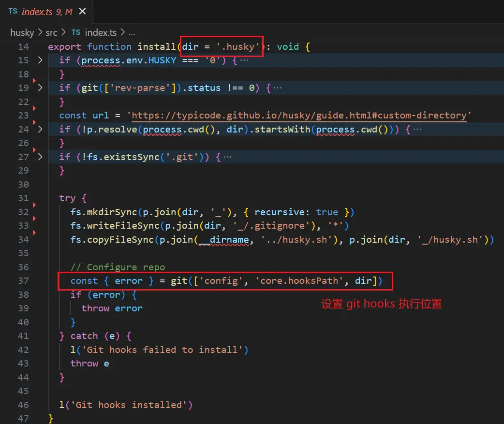
Task: Click the 'core.hooksPath' string
Action: point(299,281)
